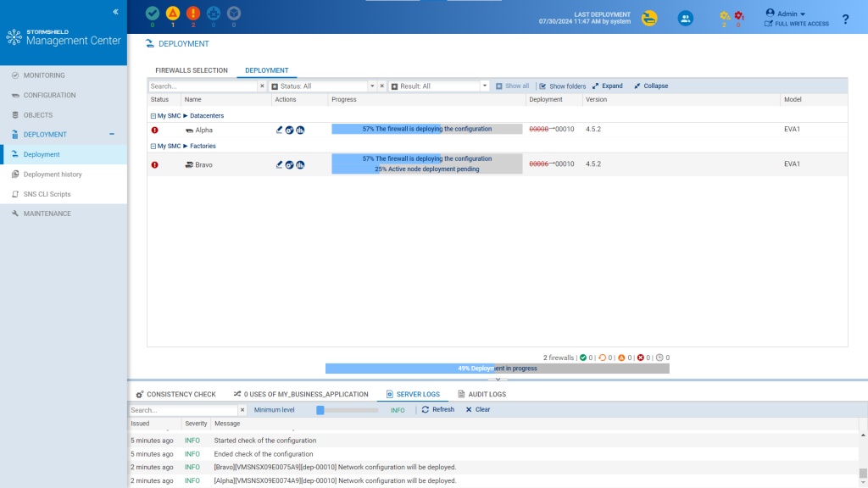Switch to FIREWALLS SELECTION tab
Viewport: 868px width, 488px height.
click(x=192, y=70)
